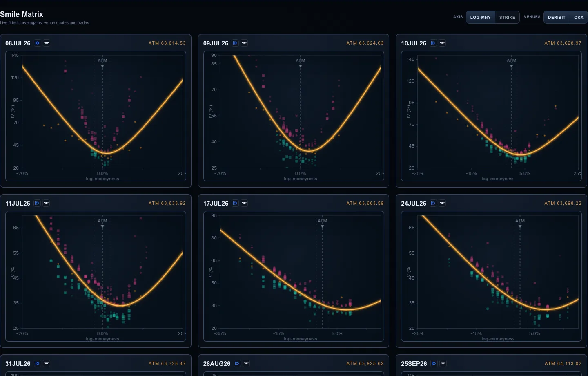Toggle the DERIBIT venue filter
The height and width of the screenshot is (376, 588).
click(557, 17)
